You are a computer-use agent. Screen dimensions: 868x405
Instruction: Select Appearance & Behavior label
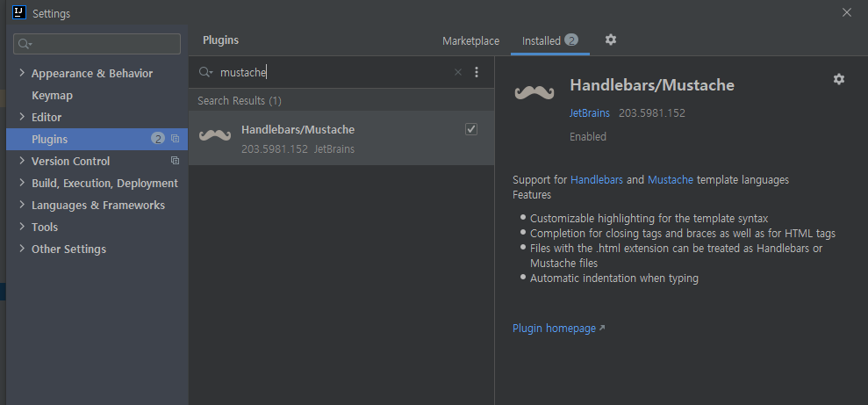(92, 73)
